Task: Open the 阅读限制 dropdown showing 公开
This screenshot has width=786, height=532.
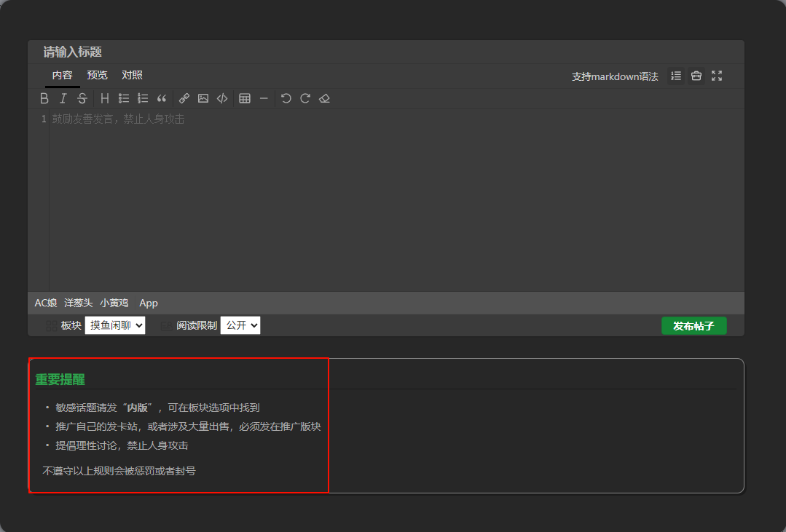Action: 240,325
